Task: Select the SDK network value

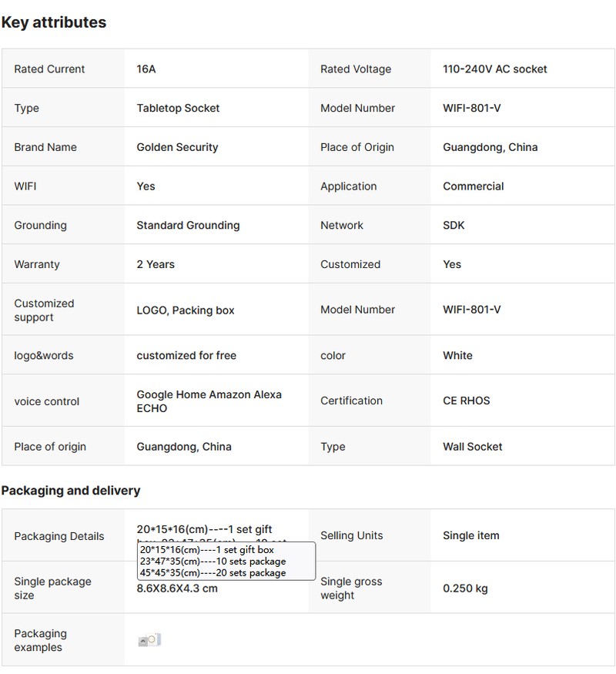Action: tap(454, 226)
